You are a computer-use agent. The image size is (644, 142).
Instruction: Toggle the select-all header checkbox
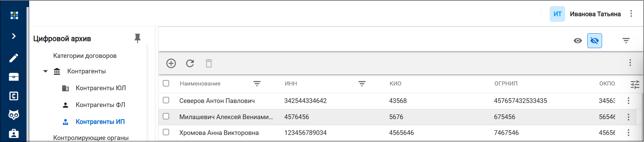click(166, 83)
